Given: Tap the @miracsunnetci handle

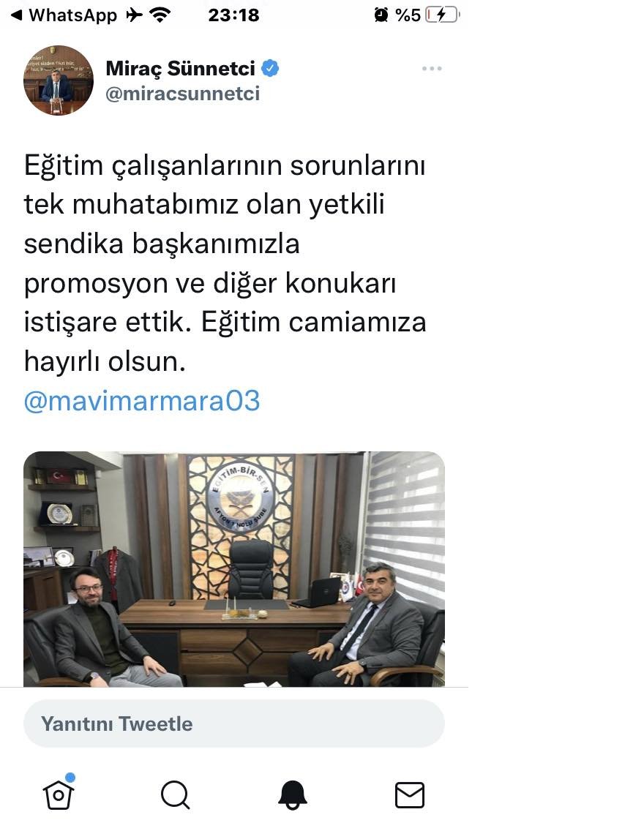Looking at the screenshot, I should click(183, 94).
